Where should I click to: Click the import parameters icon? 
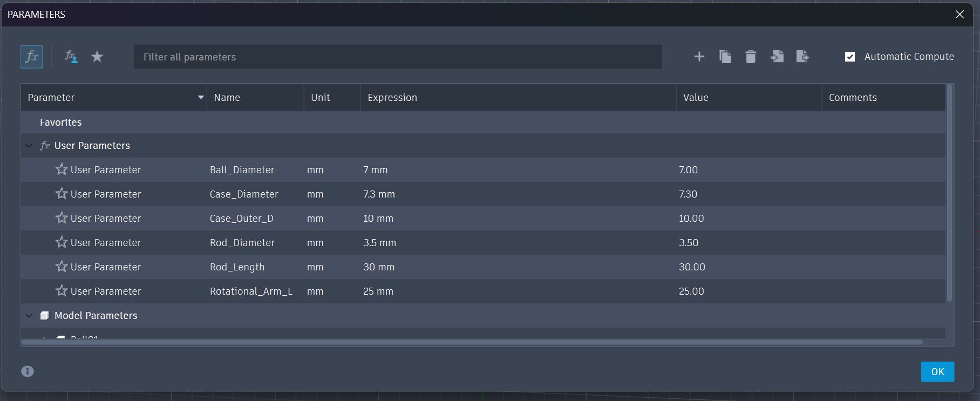click(777, 57)
